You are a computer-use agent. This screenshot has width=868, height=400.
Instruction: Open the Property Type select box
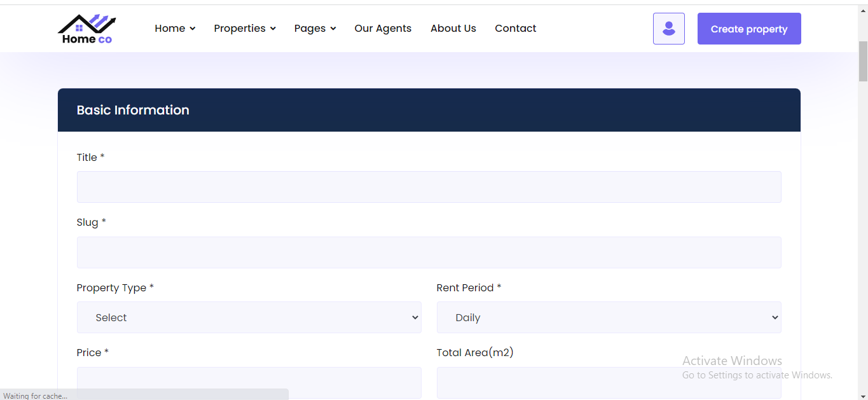(249, 317)
